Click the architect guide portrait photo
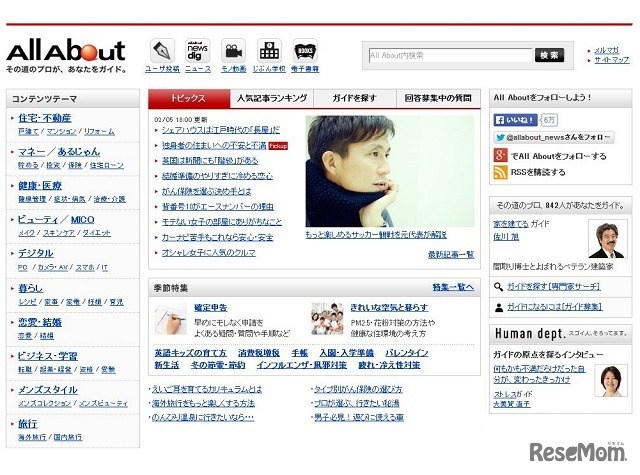 pyautogui.click(x=608, y=239)
